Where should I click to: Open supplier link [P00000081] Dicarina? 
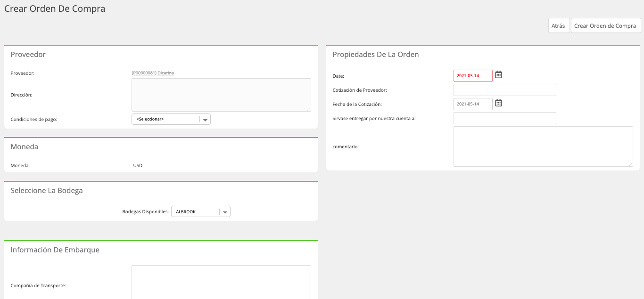[x=153, y=73]
